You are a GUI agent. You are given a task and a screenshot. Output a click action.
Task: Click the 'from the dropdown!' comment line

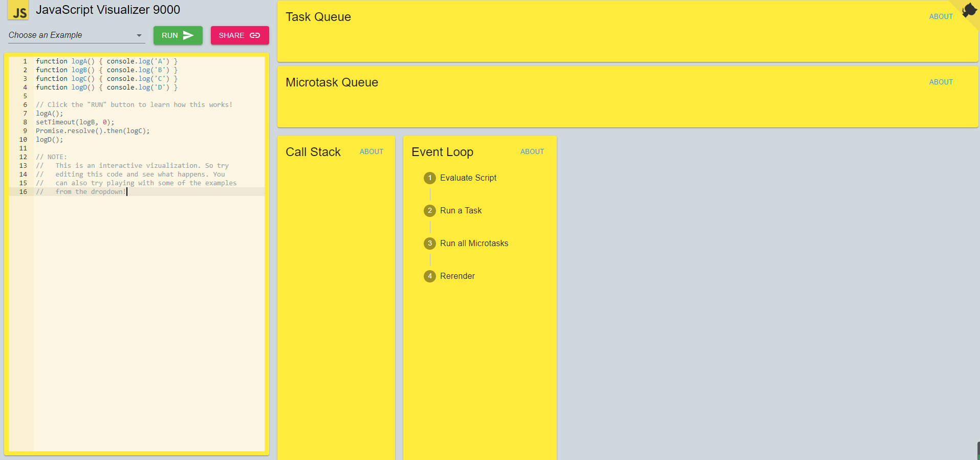pyautogui.click(x=81, y=192)
